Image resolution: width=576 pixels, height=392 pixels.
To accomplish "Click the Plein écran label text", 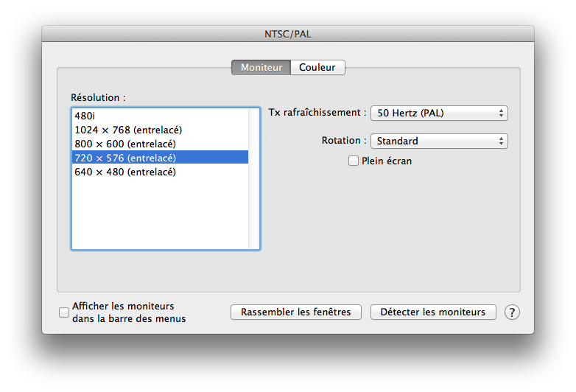I will (x=387, y=161).
